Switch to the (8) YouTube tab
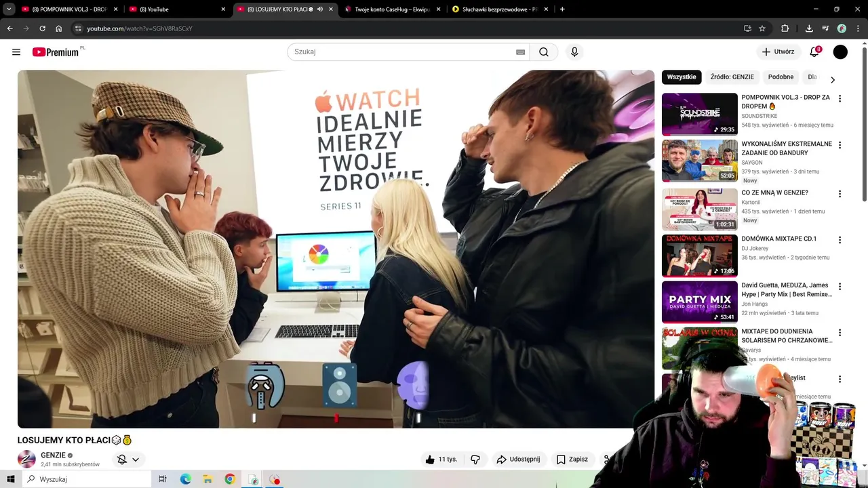 pyautogui.click(x=176, y=9)
